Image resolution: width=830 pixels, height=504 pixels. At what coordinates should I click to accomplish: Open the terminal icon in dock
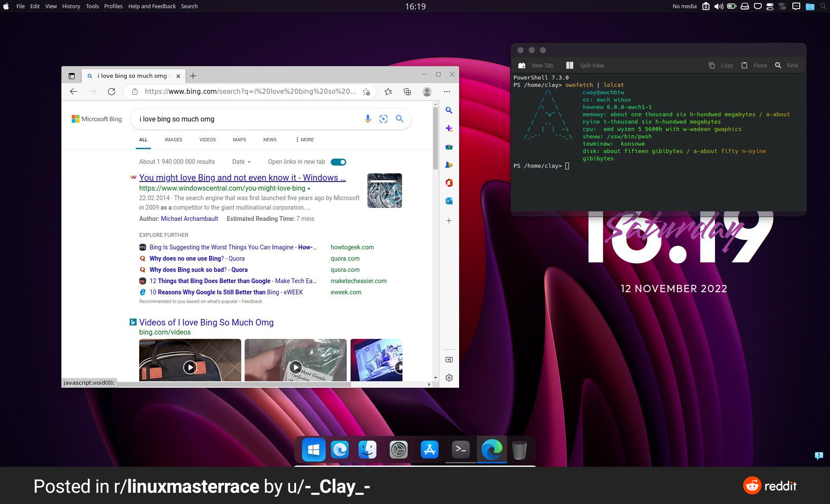coord(461,450)
